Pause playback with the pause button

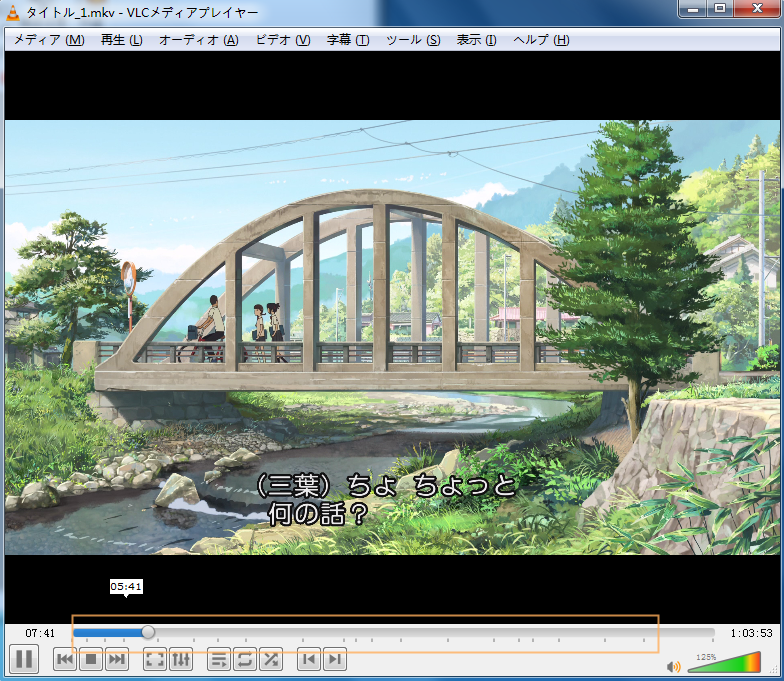[x=24, y=659]
